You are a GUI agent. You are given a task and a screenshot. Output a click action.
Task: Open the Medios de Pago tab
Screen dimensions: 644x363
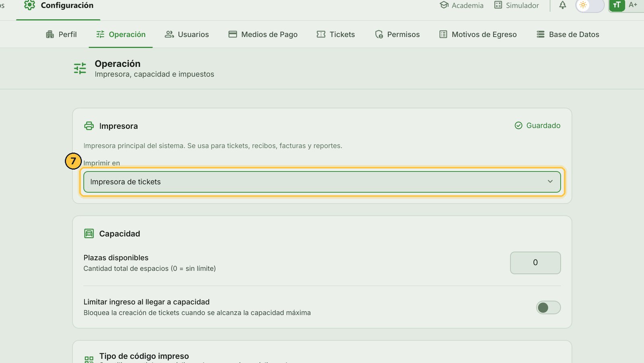coord(263,35)
